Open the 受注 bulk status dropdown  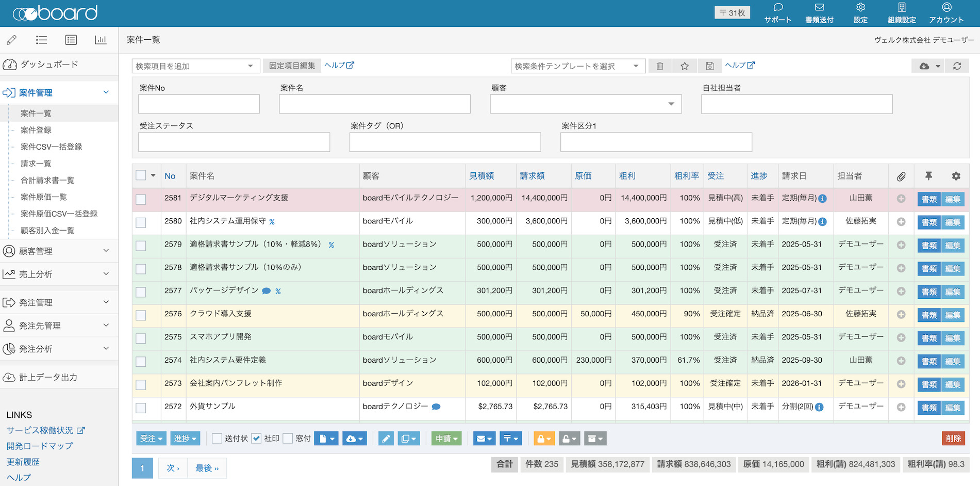click(152, 439)
